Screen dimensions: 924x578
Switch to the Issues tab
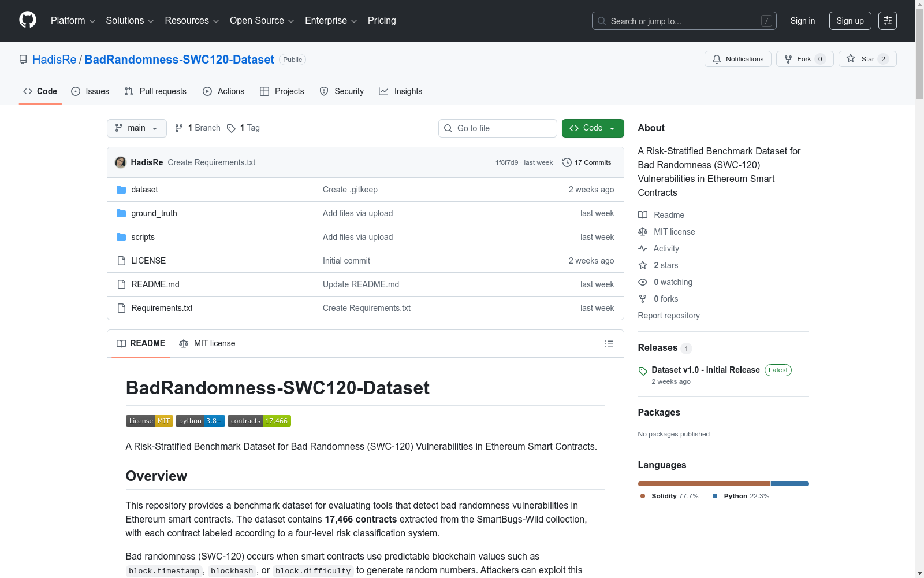[90, 91]
